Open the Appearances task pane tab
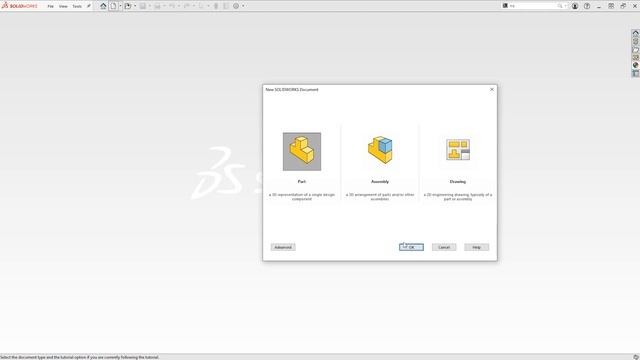The width and height of the screenshot is (640, 360). (x=636, y=65)
